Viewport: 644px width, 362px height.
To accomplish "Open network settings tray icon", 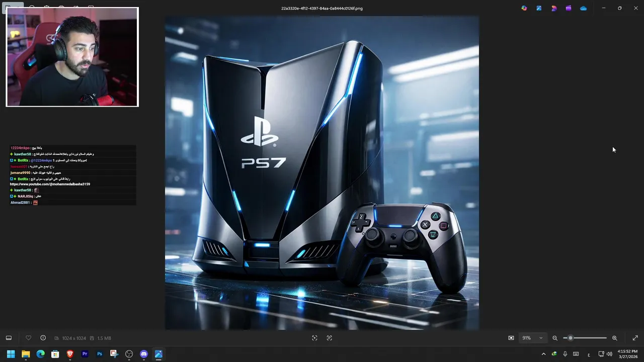I will (x=601, y=354).
